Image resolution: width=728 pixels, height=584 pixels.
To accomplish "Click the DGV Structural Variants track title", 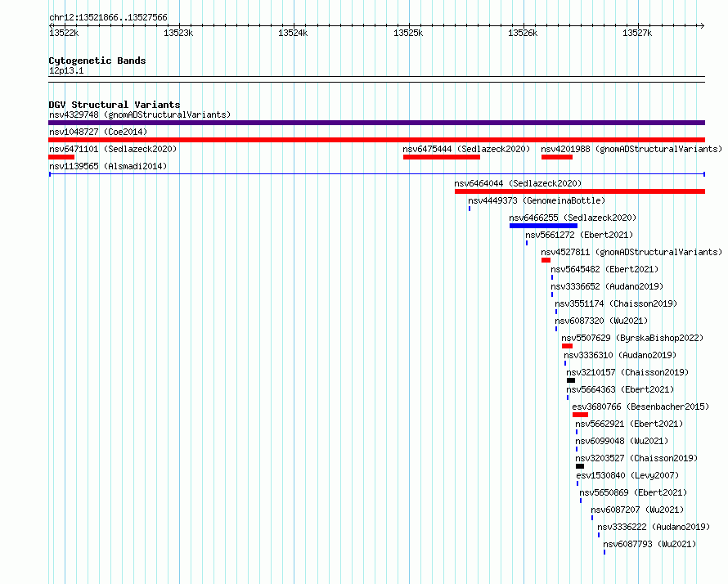I will 115,105.
